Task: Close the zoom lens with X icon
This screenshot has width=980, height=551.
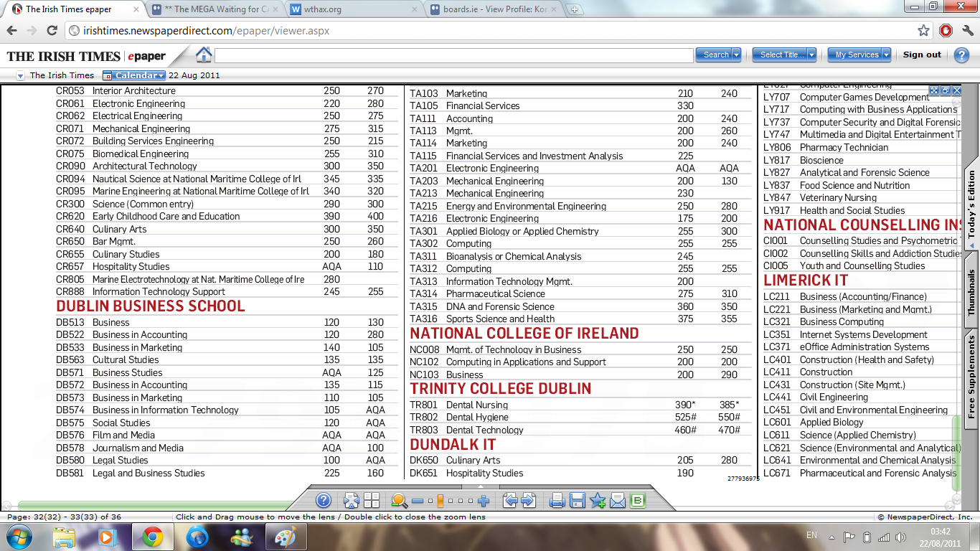Action: click(x=956, y=90)
